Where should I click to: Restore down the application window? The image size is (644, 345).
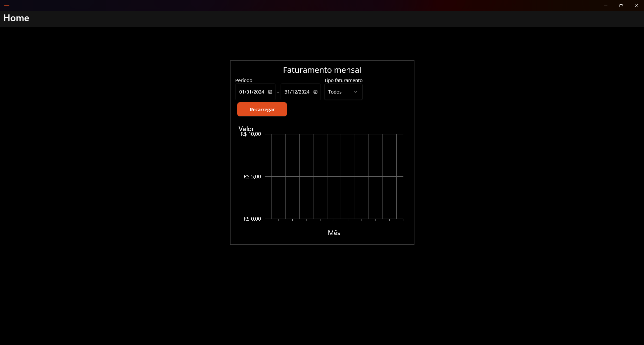pos(621,5)
